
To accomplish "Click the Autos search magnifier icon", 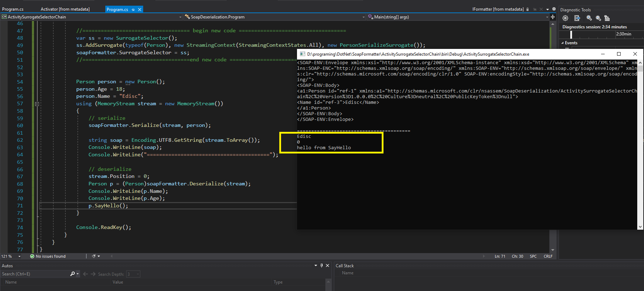I will [72, 274].
